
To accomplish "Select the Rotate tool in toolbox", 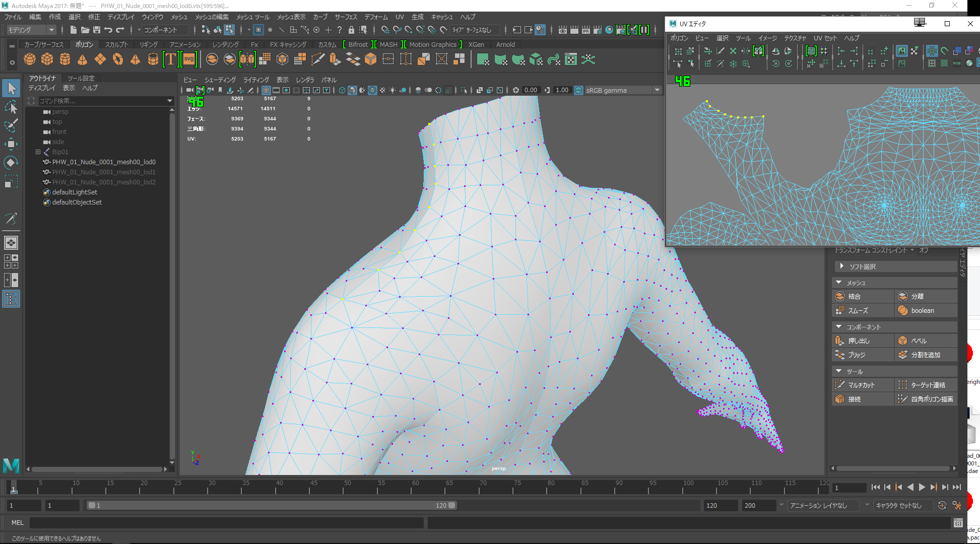I will point(11,163).
